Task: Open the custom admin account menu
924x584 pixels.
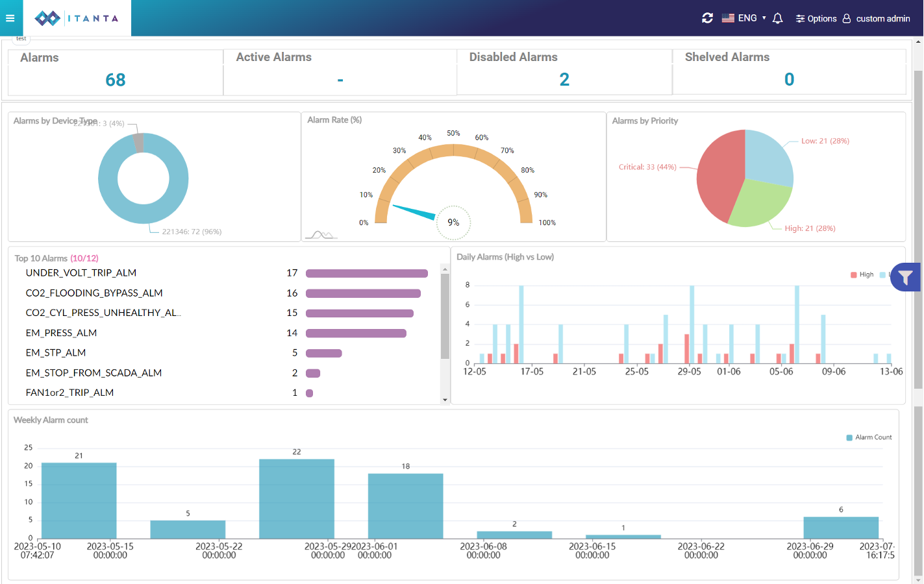Action: coord(882,18)
